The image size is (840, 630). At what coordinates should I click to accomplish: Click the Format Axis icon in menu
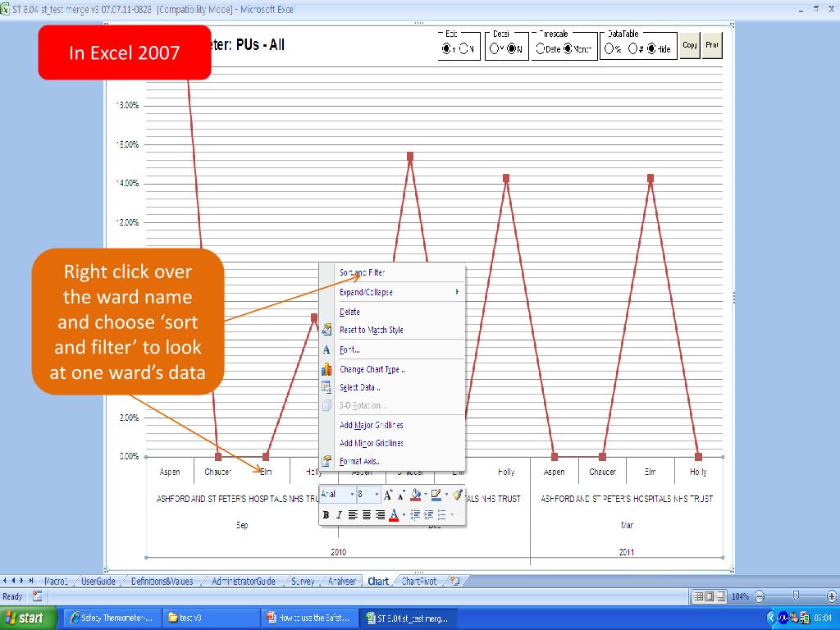pos(326,461)
